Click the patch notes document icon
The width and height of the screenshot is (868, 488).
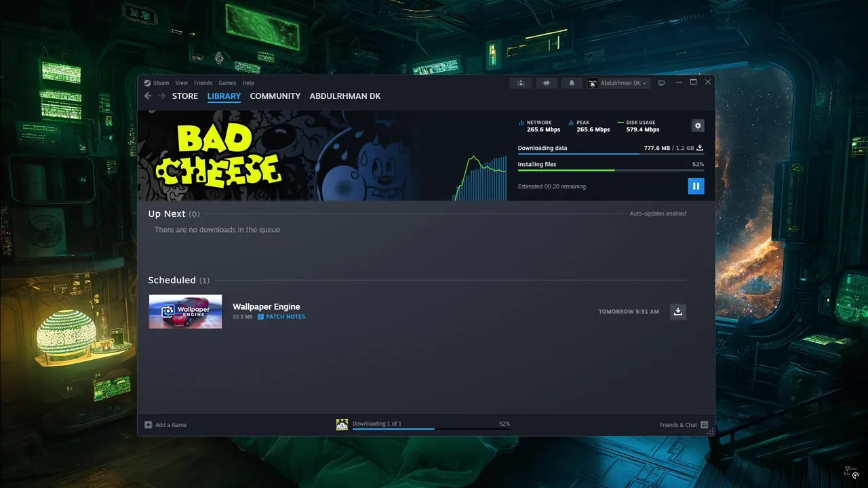pos(260,317)
